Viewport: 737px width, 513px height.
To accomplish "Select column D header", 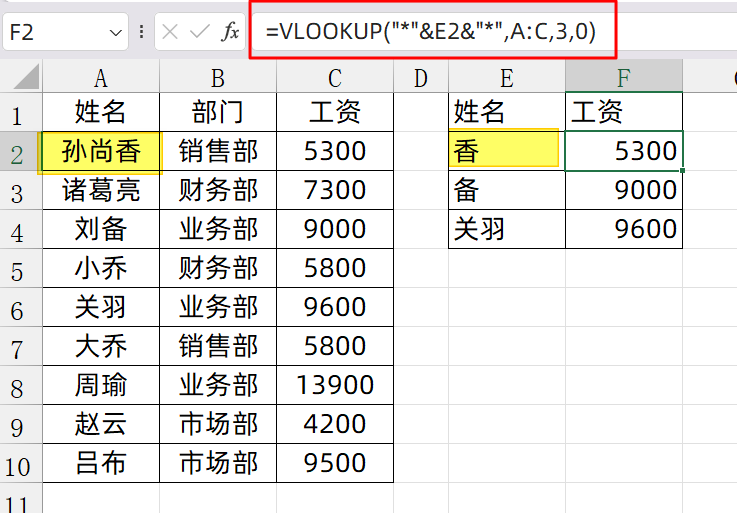I will click(421, 78).
